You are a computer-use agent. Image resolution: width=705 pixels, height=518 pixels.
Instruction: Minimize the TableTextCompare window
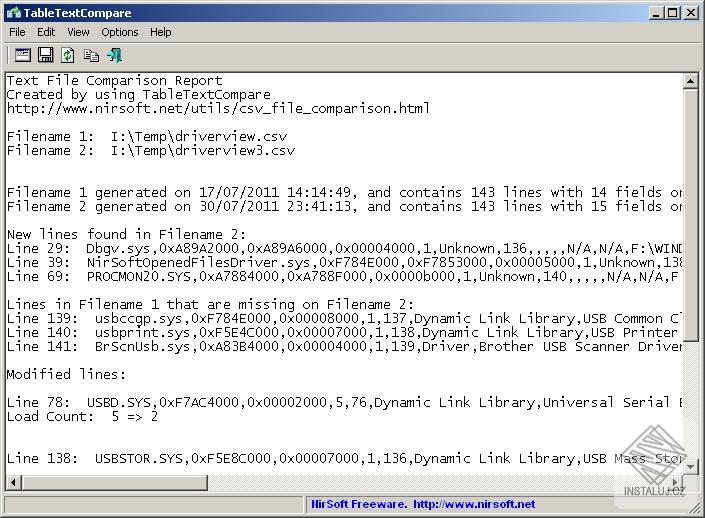coord(656,13)
